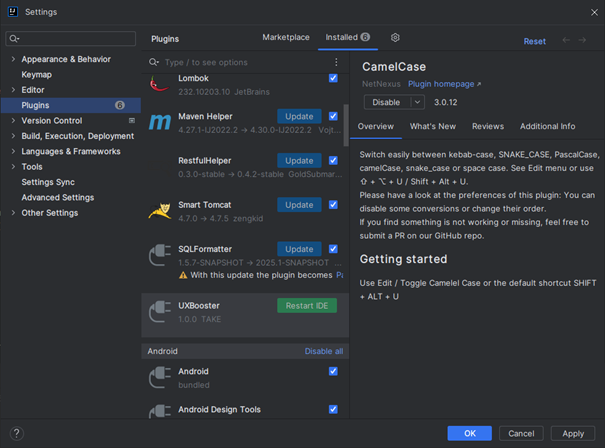Image resolution: width=605 pixels, height=448 pixels.
Task: Click Update for SQLFormatter
Action: (x=299, y=249)
